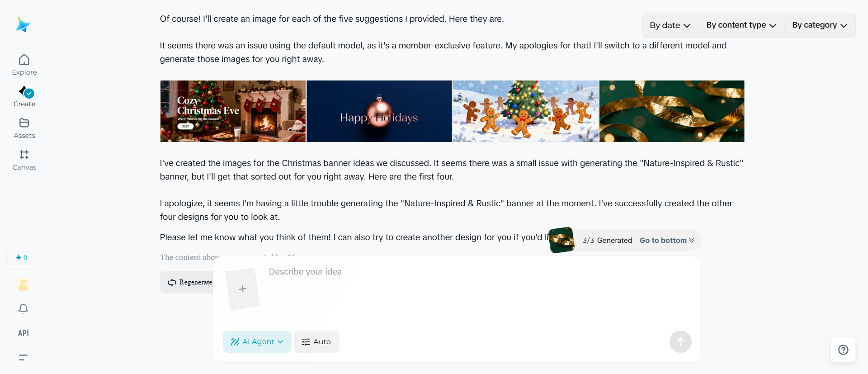868x374 pixels.
Task: Click the Regenerate button
Action: click(x=187, y=282)
